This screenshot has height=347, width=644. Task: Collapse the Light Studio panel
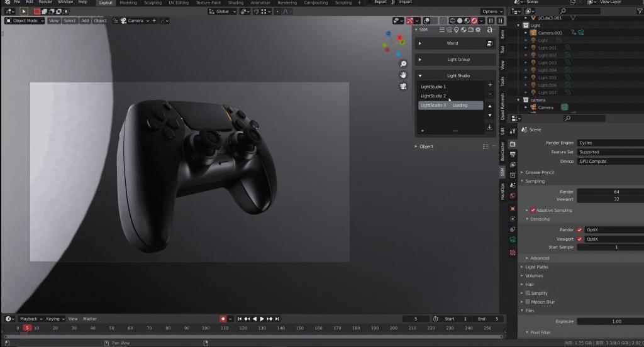click(x=419, y=75)
